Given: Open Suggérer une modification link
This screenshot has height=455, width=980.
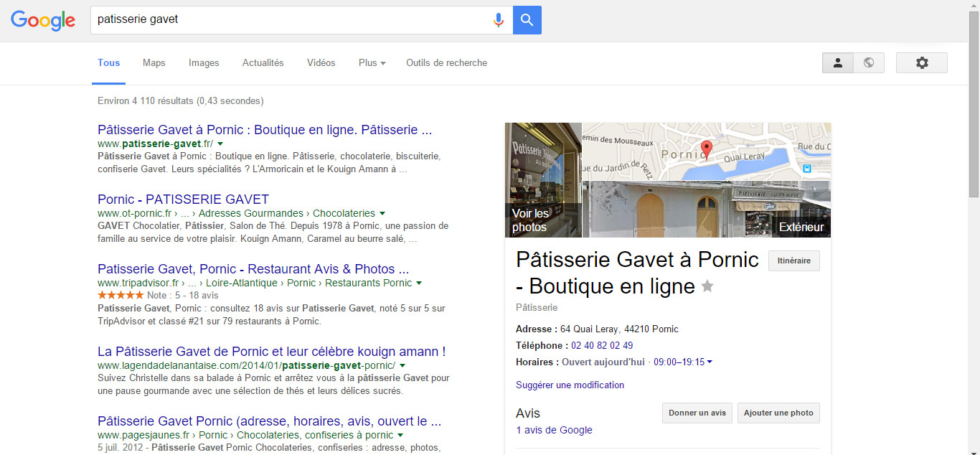Looking at the screenshot, I should coord(570,385).
